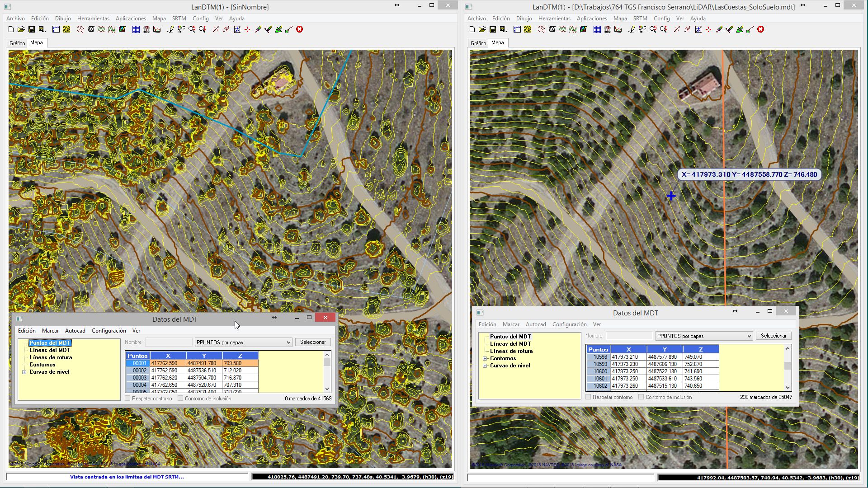The width and height of the screenshot is (868, 488).
Task: Open PPUNTOS por capas dropdown in left dialog
Action: (x=244, y=343)
